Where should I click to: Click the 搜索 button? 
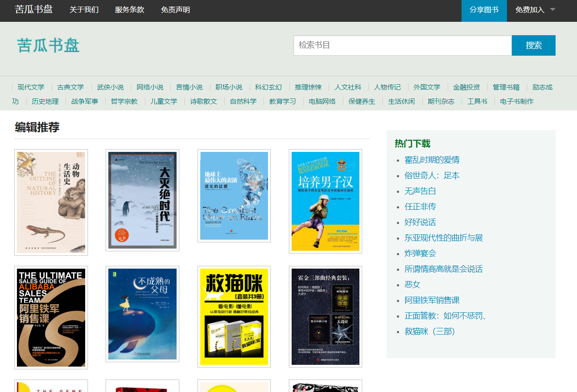click(533, 45)
